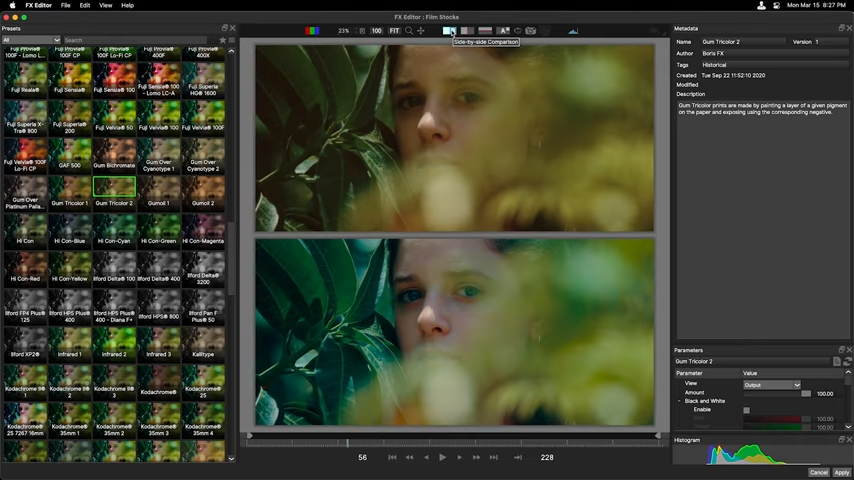Click the favorites star icon in Presets
The height and width of the screenshot is (480, 854).
tap(222, 40)
